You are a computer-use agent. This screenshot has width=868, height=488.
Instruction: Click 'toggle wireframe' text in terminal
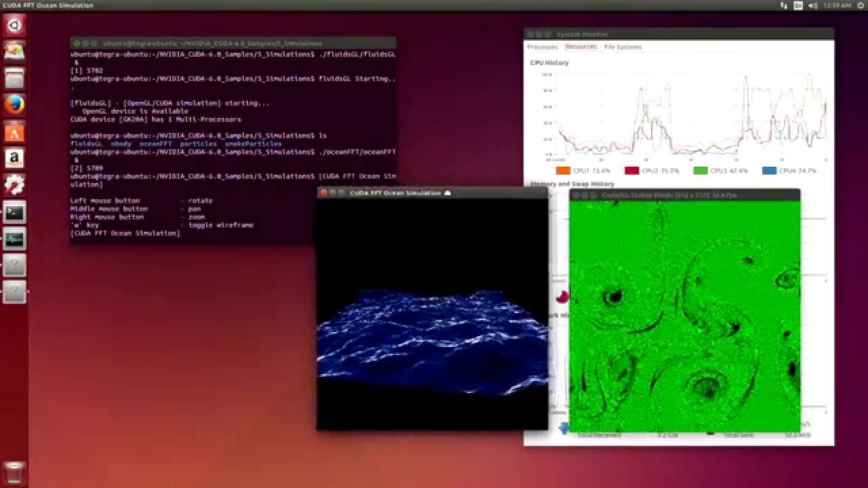221,225
